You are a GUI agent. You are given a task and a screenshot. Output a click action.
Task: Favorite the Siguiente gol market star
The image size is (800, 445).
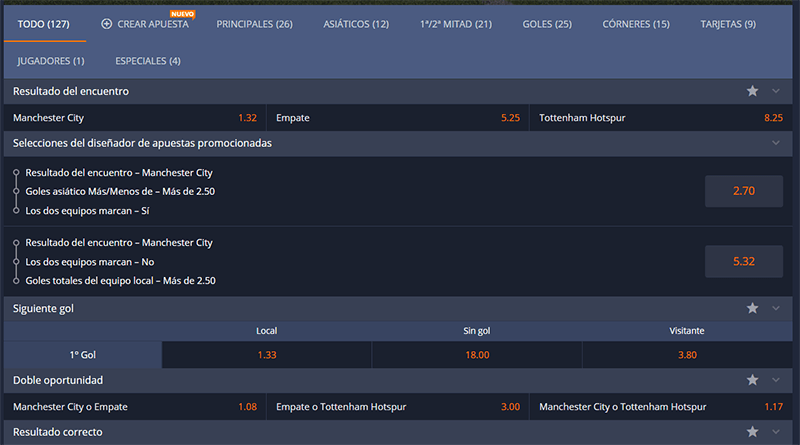(752, 308)
